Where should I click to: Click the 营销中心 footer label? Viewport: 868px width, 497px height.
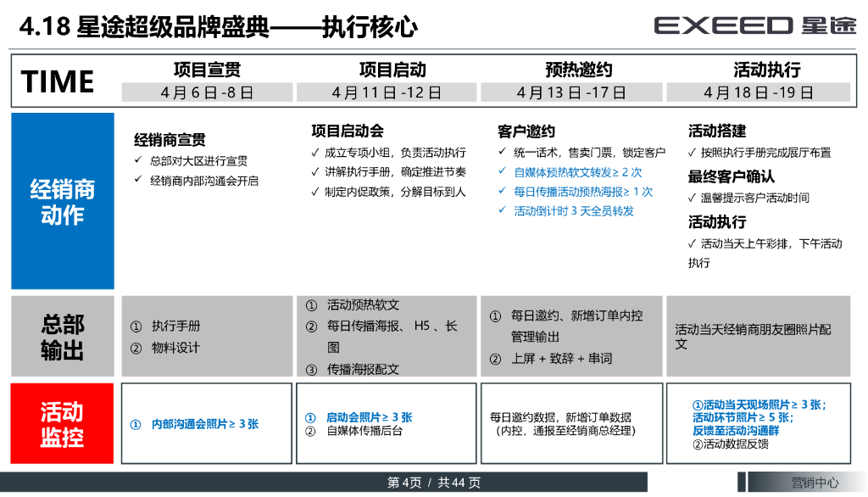[x=815, y=483]
